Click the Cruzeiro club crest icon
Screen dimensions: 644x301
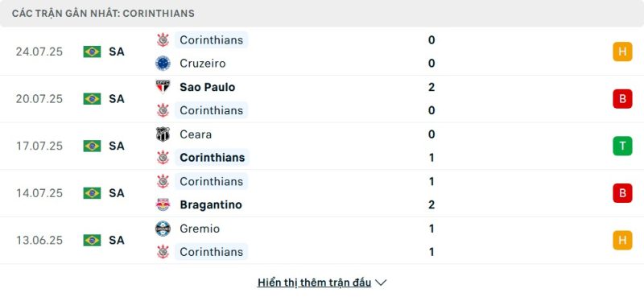(163, 64)
